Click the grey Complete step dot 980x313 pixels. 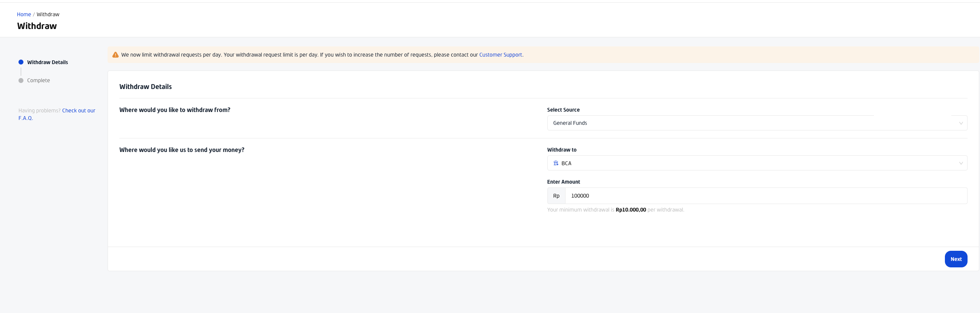pos(21,81)
